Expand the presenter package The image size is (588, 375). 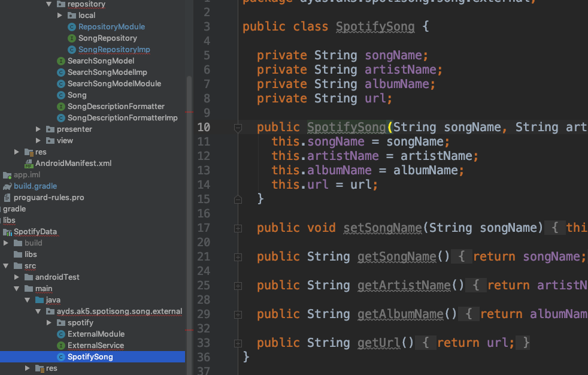(38, 129)
